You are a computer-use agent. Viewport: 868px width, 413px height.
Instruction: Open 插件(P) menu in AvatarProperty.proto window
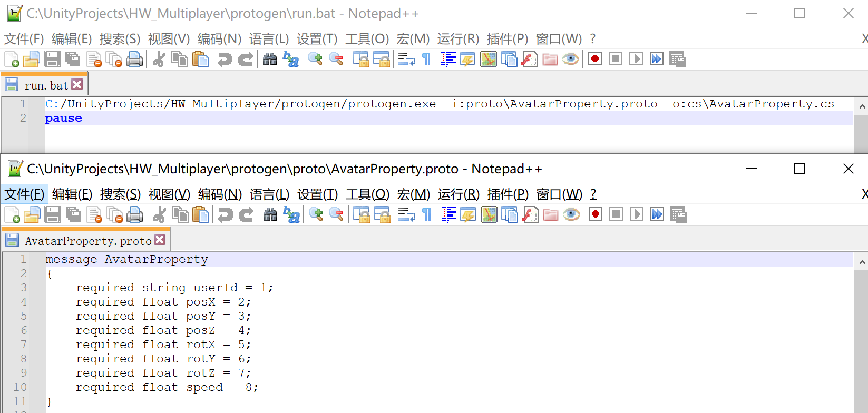click(x=508, y=194)
